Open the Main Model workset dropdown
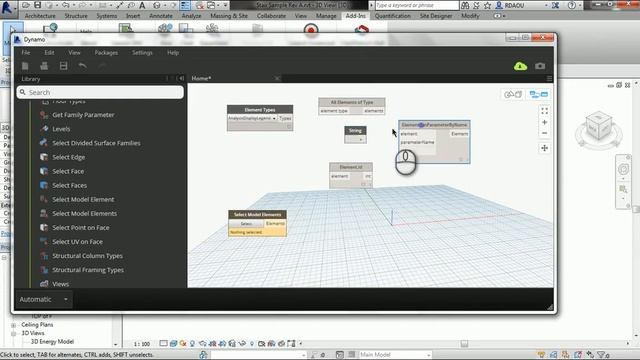 point(394,355)
